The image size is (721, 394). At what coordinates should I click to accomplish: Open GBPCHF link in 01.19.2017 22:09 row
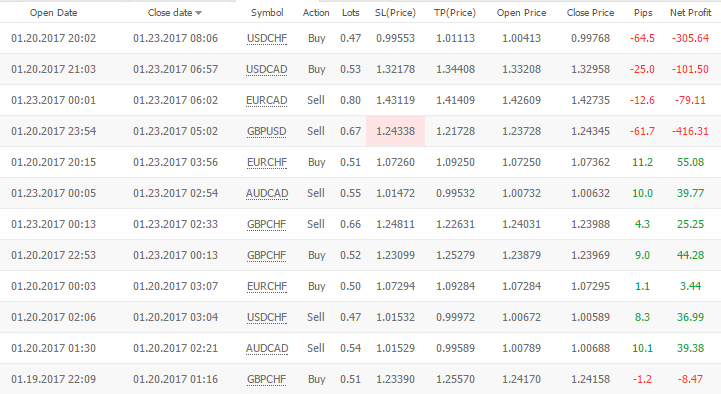[267, 379]
